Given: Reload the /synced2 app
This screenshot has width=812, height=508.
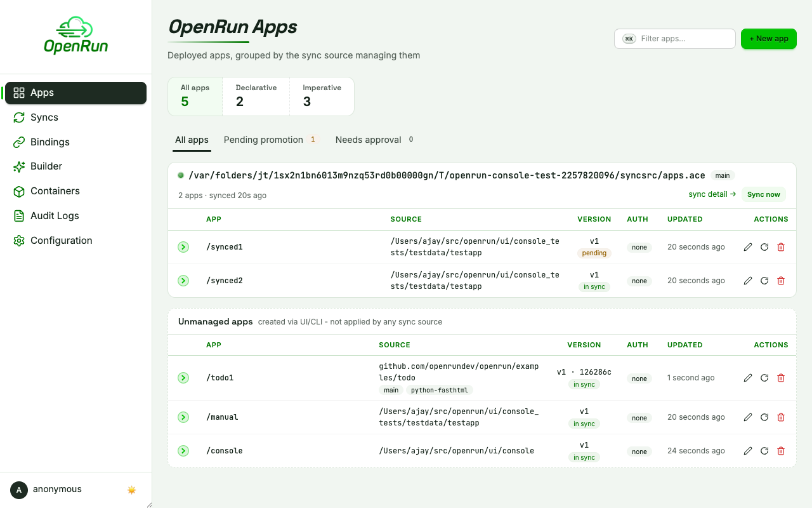Looking at the screenshot, I should [x=764, y=281].
